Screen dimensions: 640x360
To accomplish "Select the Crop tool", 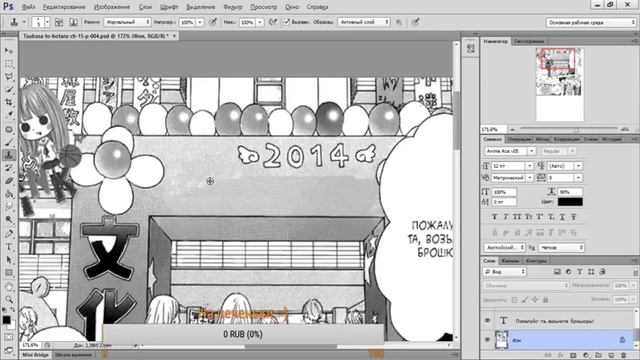I will [9, 102].
